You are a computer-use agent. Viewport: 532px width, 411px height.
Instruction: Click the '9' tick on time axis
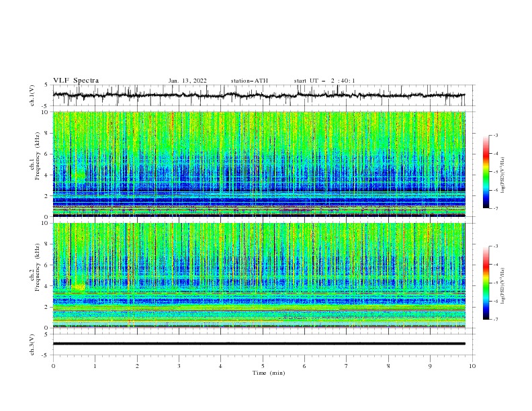click(x=430, y=366)
